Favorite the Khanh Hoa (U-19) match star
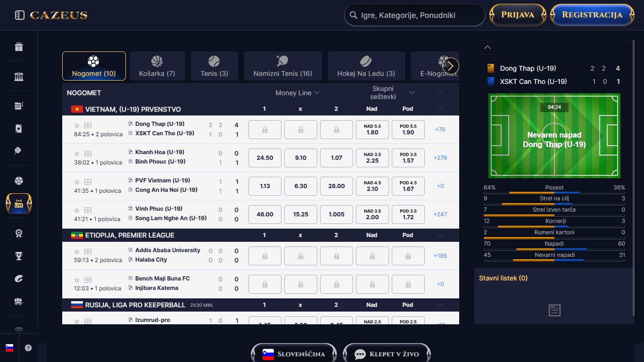This screenshot has width=644, height=362. click(77, 154)
